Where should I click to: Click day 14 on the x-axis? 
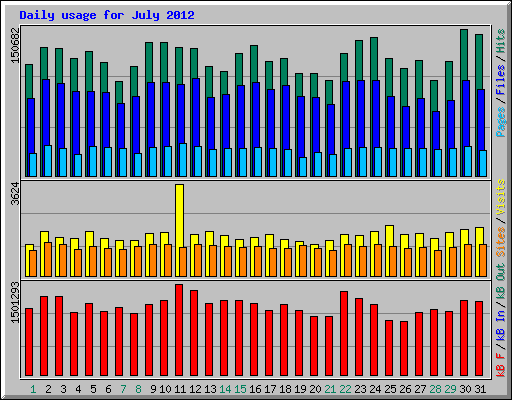225,389
